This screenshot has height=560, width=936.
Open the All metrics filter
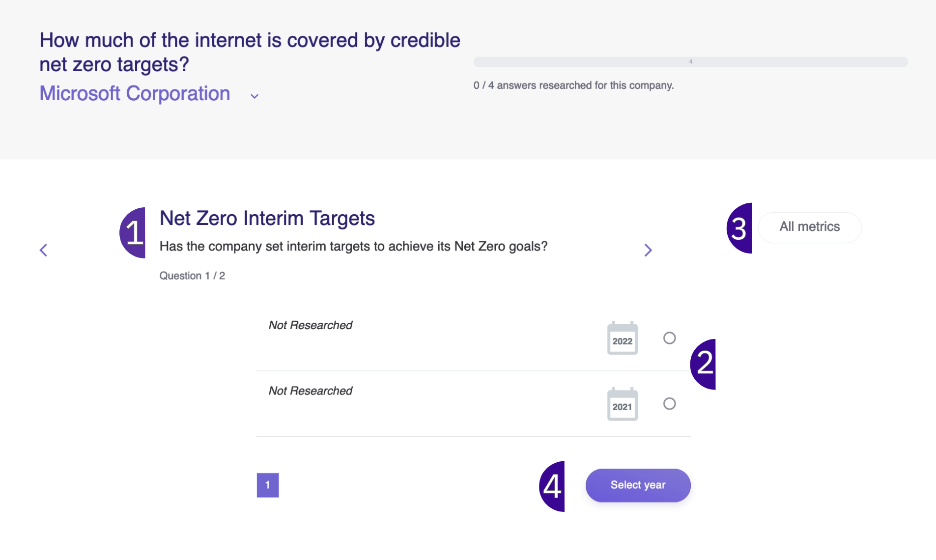pos(810,227)
